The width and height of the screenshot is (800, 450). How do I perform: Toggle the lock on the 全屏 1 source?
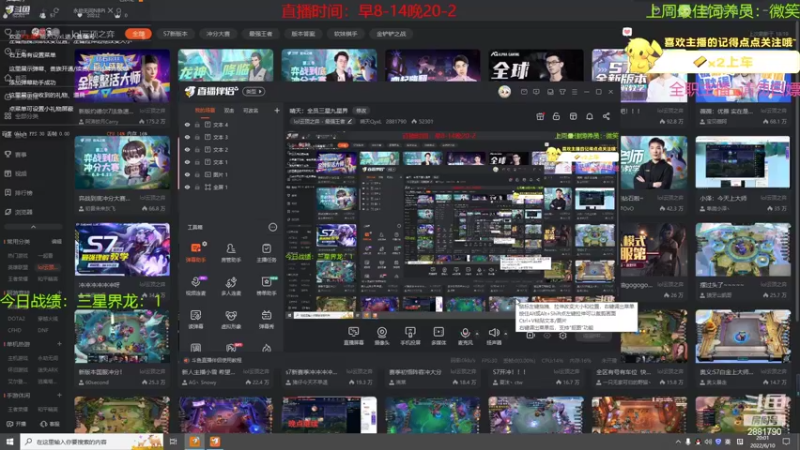point(197,187)
